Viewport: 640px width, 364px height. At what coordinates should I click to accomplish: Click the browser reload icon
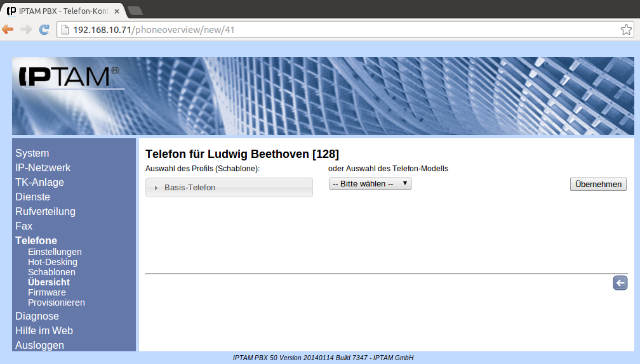pyautogui.click(x=44, y=29)
